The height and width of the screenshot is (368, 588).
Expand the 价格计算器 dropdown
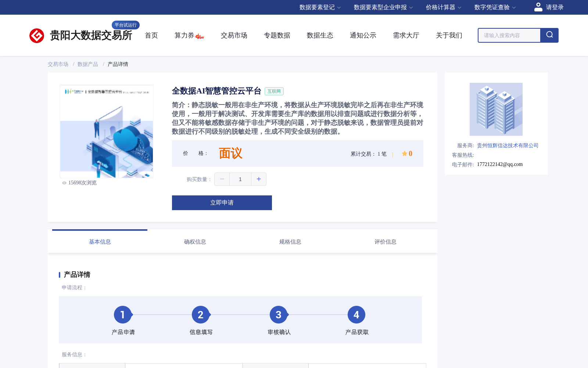(x=444, y=7)
